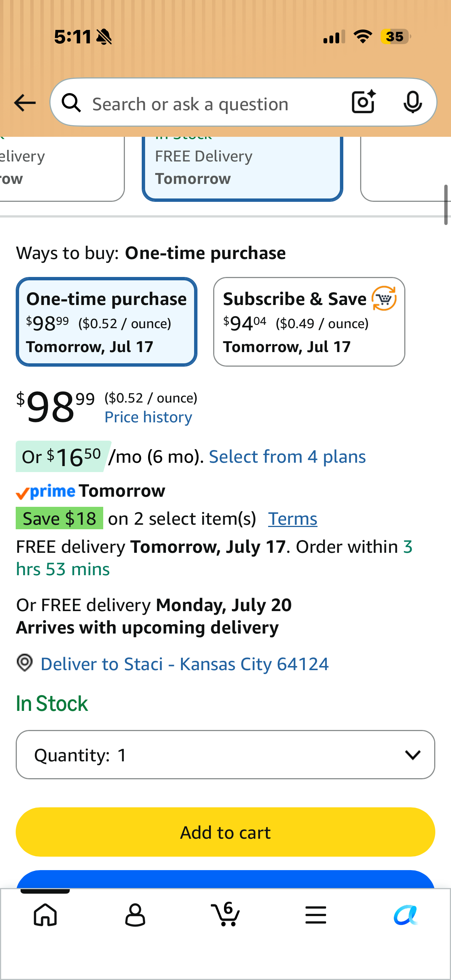Tap the back arrow icon
The height and width of the screenshot is (980, 451).
[25, 103]
